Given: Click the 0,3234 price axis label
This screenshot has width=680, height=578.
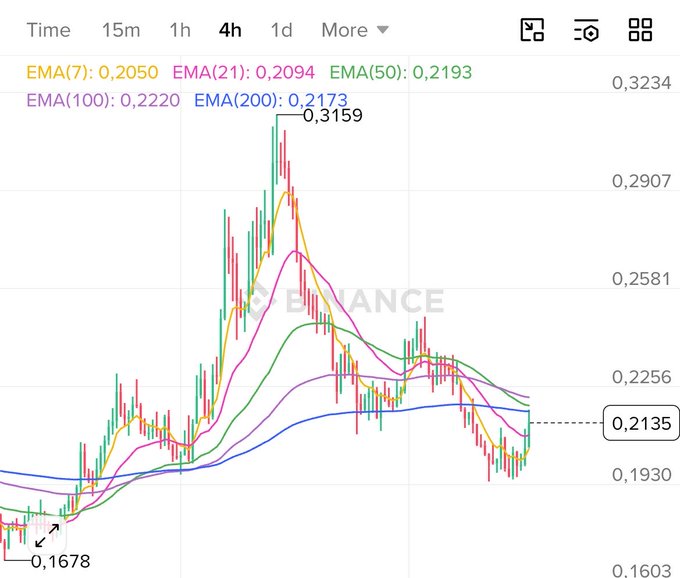Looking at the screenshot, I should (641, 83).
